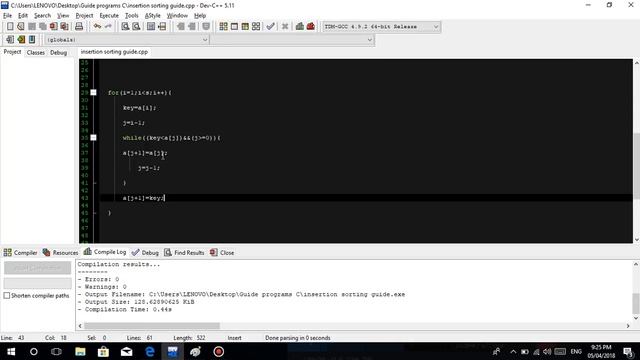Open File Explorer from the taskbar
This screenshot has width=640, height=360.
click(80, 351)
